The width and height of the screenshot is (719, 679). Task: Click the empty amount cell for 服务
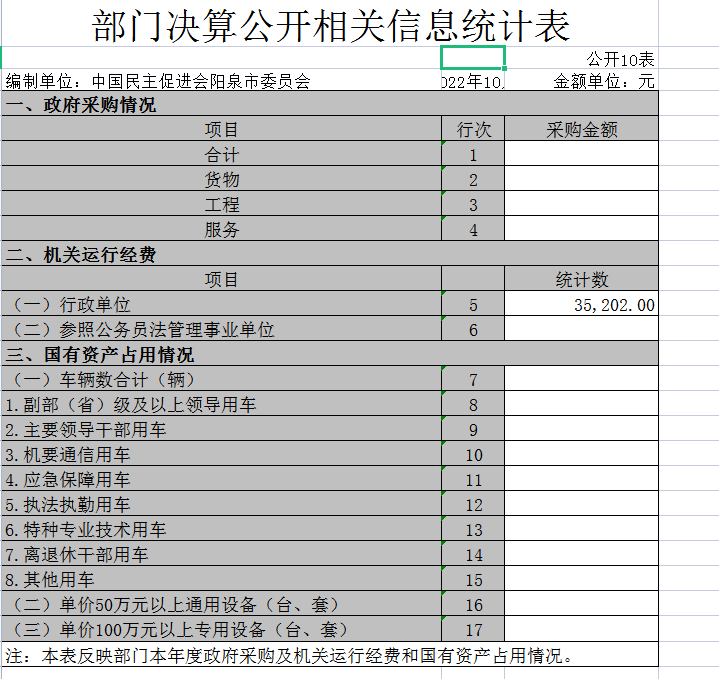point(581,228)
